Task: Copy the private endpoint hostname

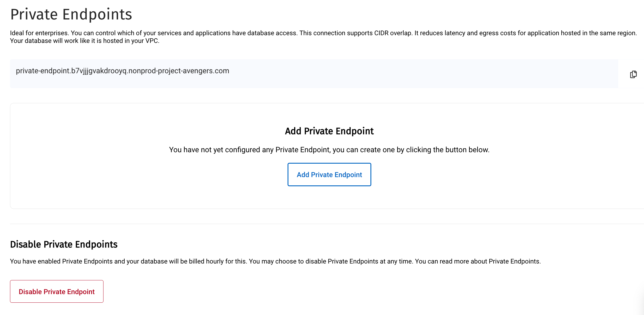Action: coord(633,74)
